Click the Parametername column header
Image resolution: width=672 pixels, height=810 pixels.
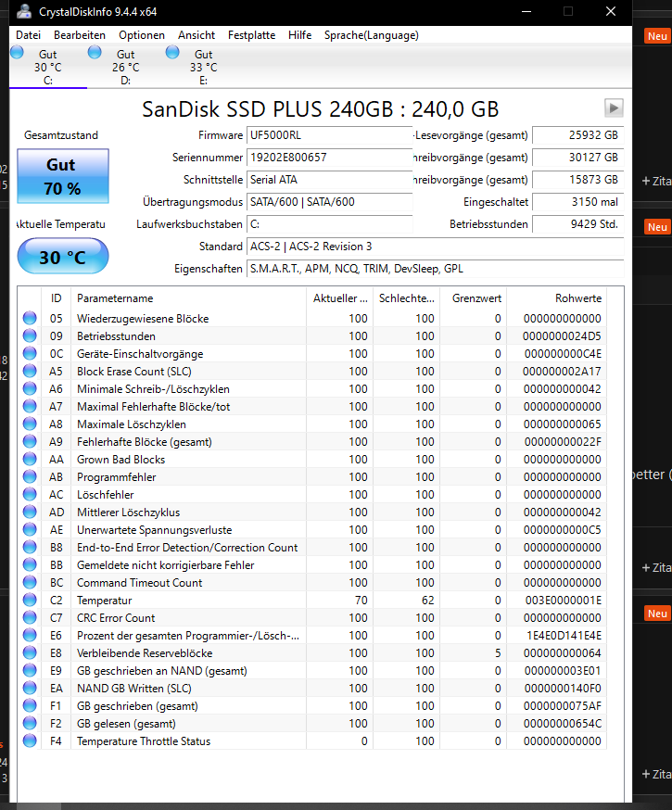point(188,298)
